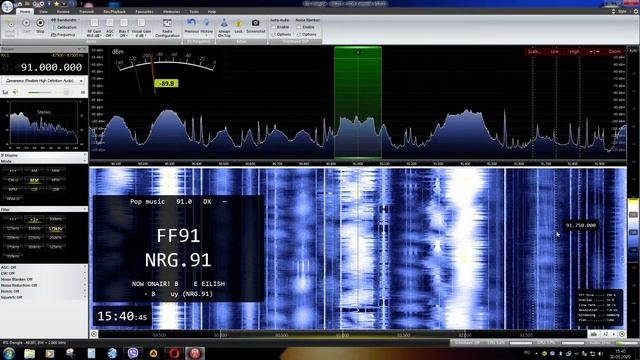Select BFM mode button
Viewport: 640px width, 360px height.
(x=34, y=180)
